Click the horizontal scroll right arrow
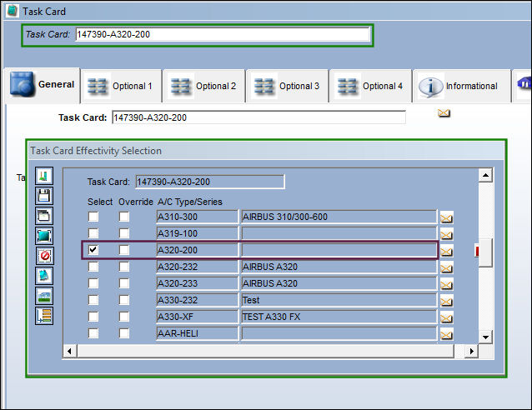The height and width of the screenshot is (410, 532). click(471, 351)
